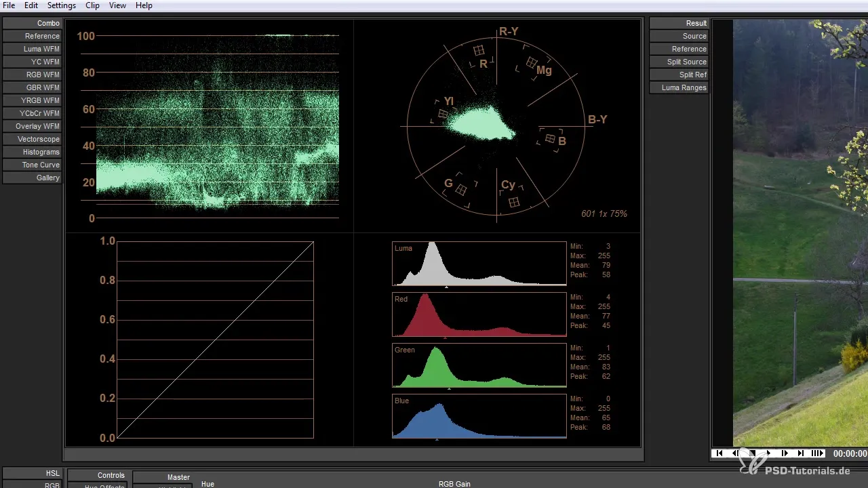This screenshot has height=488, width=868.
Task: Set the viewer to Result
Action: click(679, 23)
